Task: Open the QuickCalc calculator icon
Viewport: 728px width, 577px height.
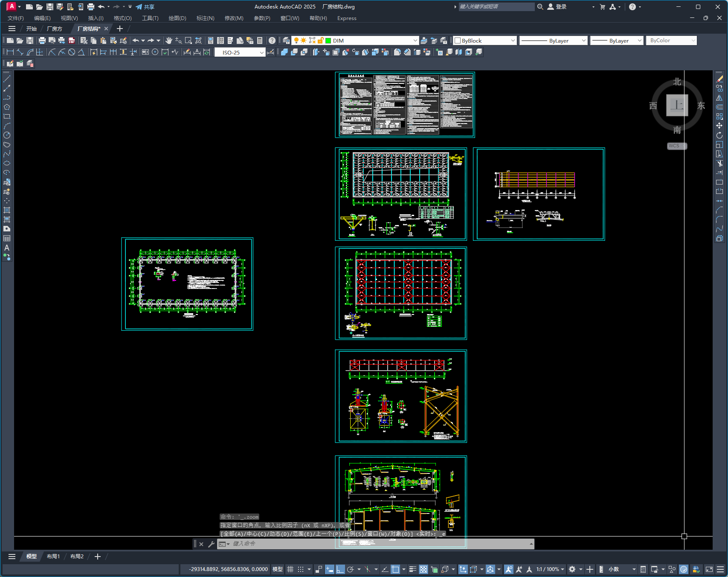Action: [260, 40]
